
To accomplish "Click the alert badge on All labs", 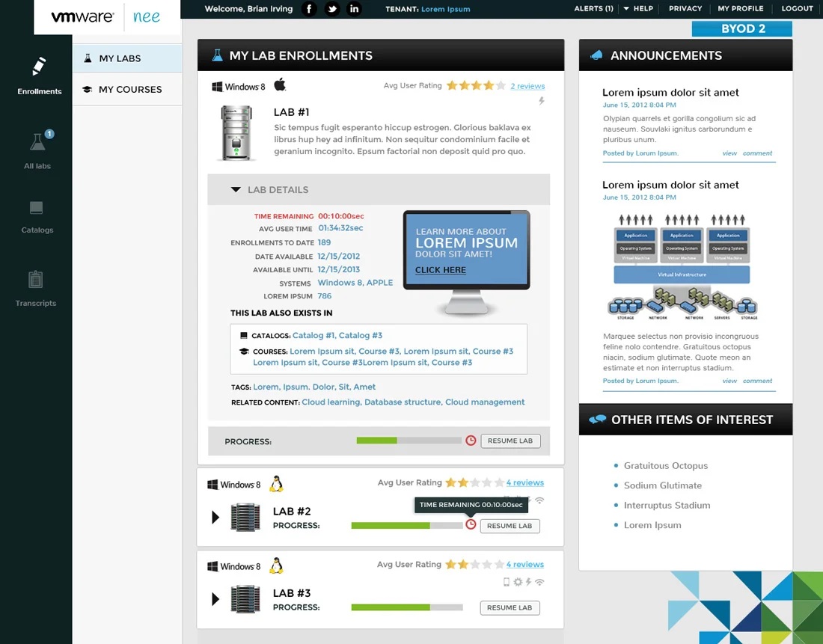I will (49, 134).
